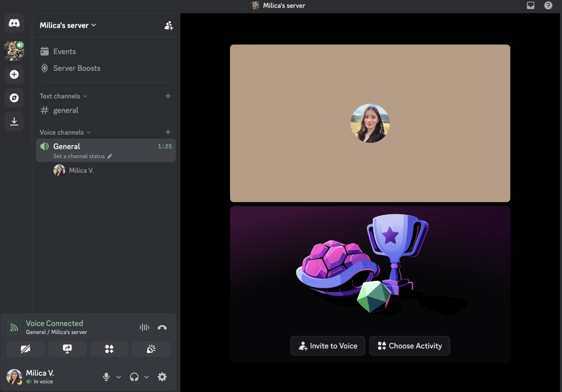Open the microphone device dropdown chevron
This screenshot has width=562, height=392.
click(118, 377)
